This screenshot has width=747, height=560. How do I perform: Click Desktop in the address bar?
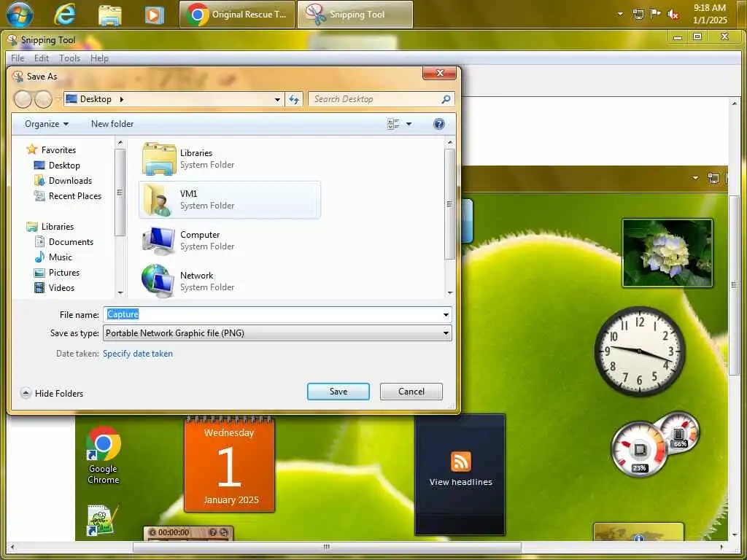(96, 99)
